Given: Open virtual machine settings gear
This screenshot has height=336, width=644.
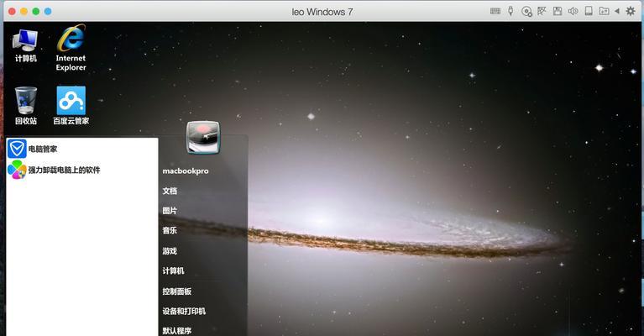Looking at the screenshot, I should pos(631,11).
